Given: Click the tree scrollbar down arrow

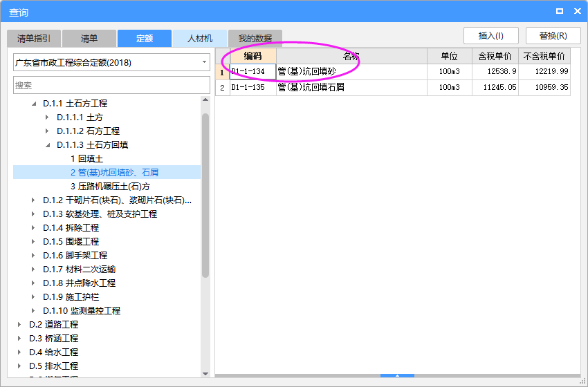Looking at the screenshot, I should point(205,373).
